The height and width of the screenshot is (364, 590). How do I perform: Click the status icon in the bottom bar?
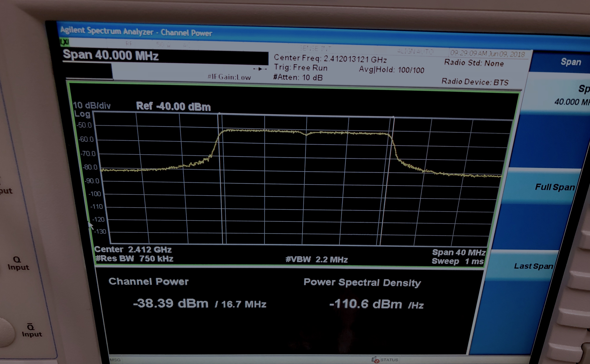click(375, 360)
